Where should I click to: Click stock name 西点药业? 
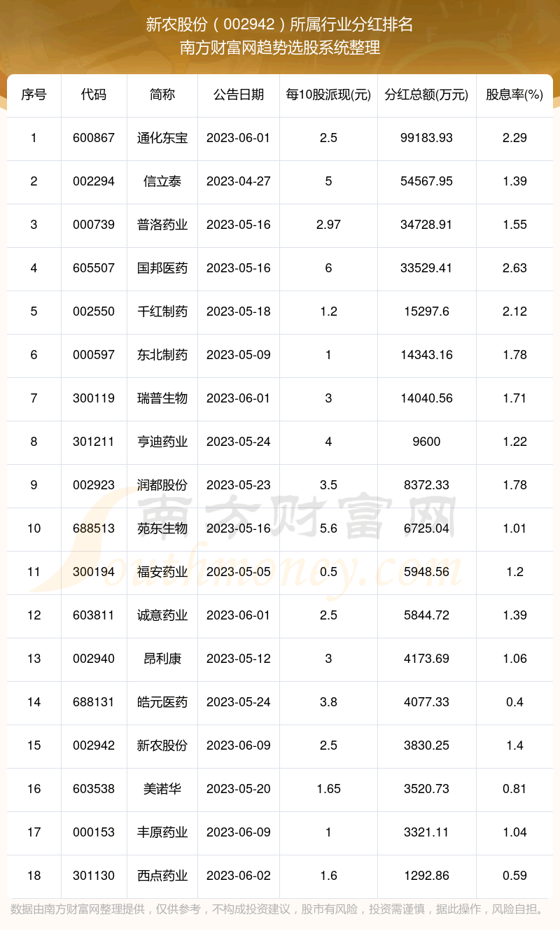tap(162, 876)
